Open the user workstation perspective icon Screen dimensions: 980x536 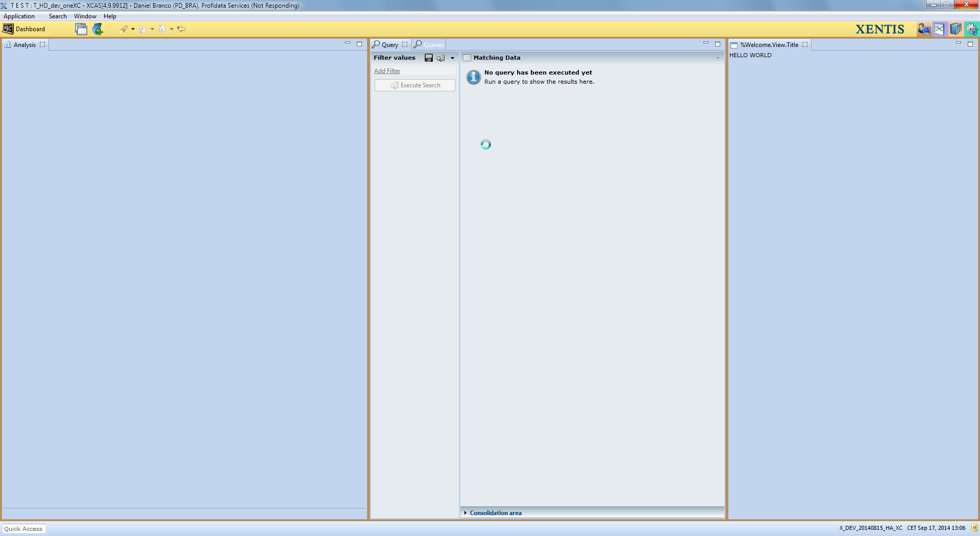pyautogui.click(x=924, y=29)
